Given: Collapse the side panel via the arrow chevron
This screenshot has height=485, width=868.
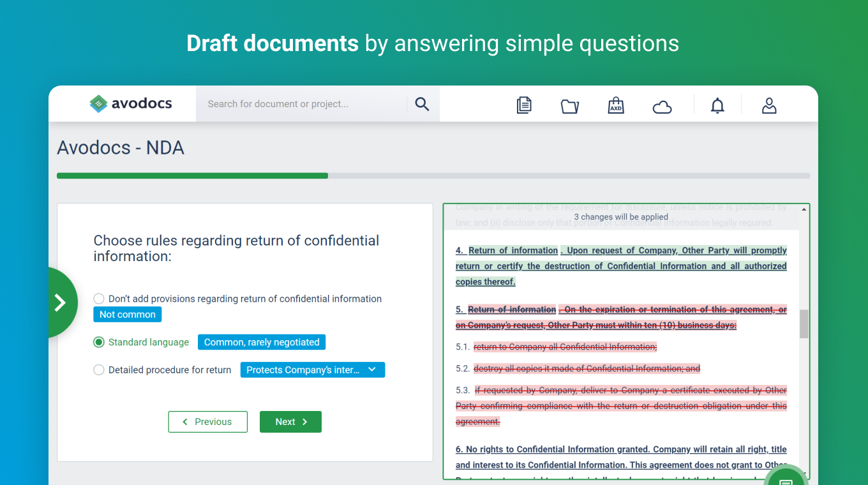Looking at the screenshot, I should tap(59, 302).
